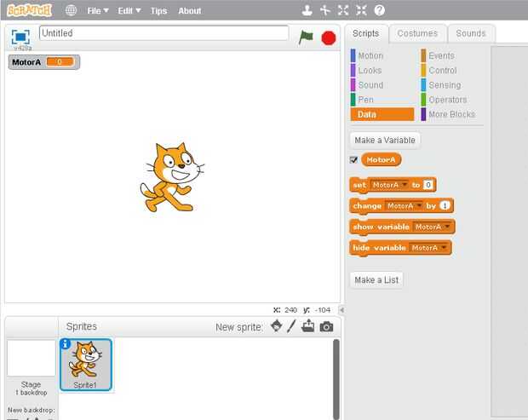Choose new sprite from library
Screen dimensions: 528x420
click(277, 326)
